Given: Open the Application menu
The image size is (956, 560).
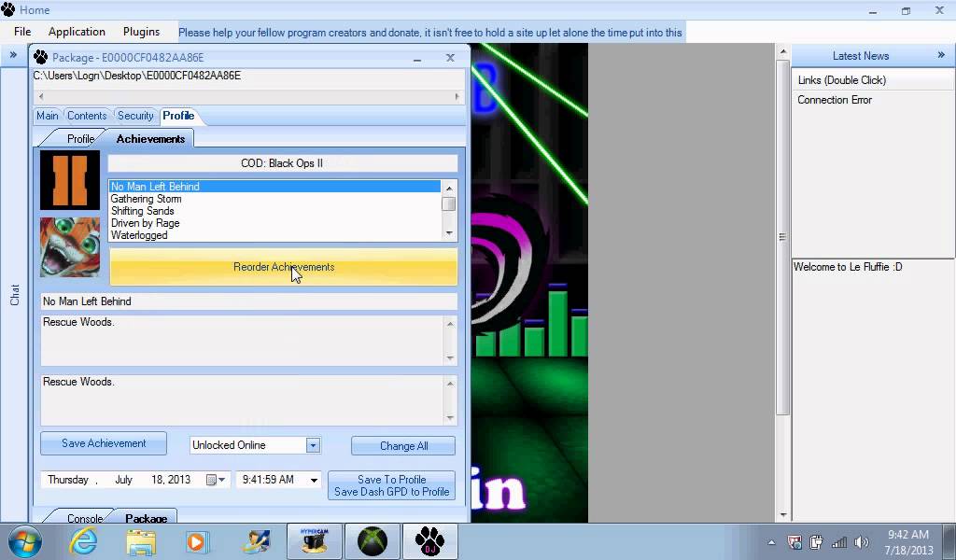Looking at the screenshot, I should coord(77,32).
